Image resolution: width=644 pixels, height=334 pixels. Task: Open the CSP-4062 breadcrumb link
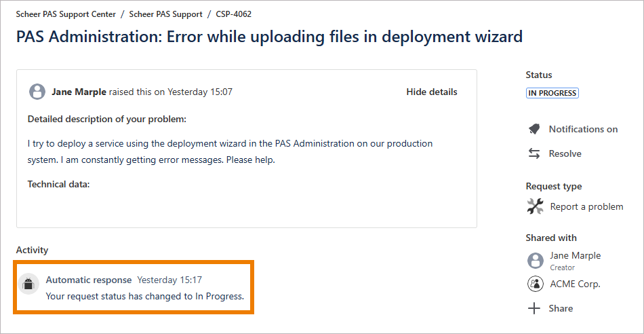click(x=234, y=14)
